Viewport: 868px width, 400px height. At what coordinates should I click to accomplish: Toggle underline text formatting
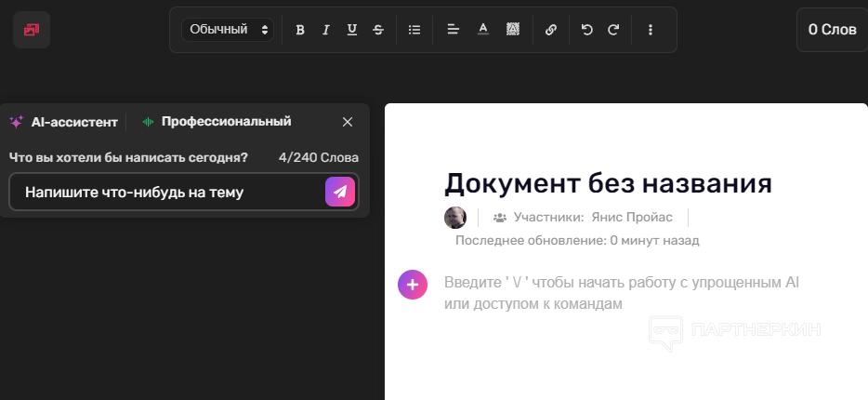coord(352,30)
